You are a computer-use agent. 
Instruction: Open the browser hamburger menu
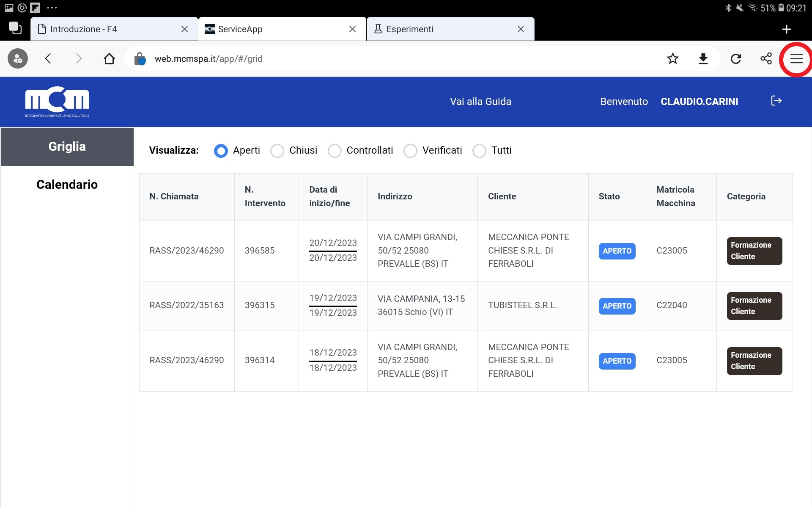[796, 59]
